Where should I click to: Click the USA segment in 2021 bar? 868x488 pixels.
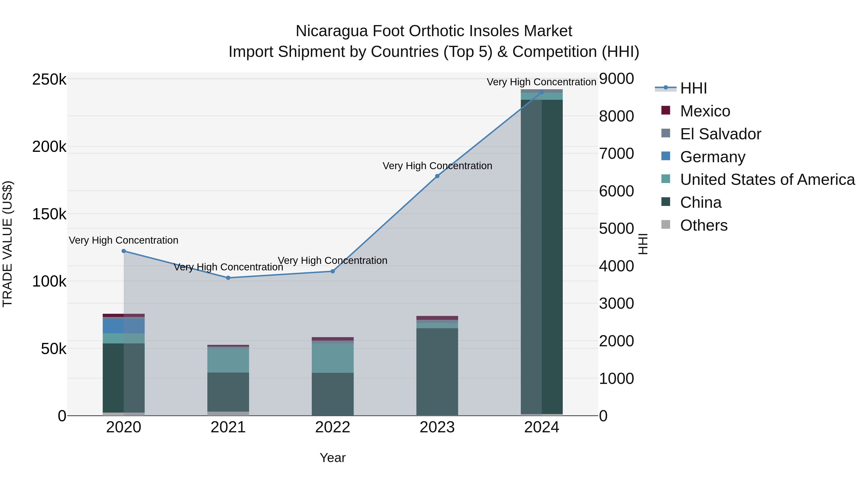click(x=228, y=360)
